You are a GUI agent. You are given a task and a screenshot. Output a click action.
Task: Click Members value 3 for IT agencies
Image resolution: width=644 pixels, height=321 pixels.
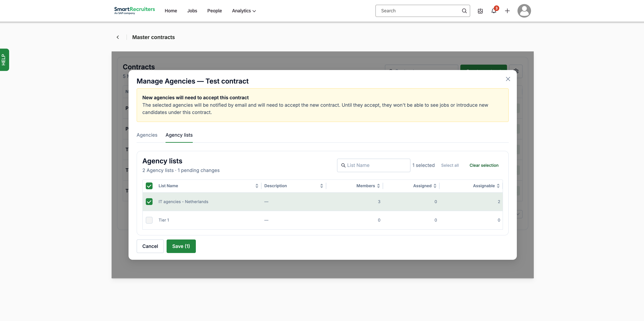click(x=379, y=202)
